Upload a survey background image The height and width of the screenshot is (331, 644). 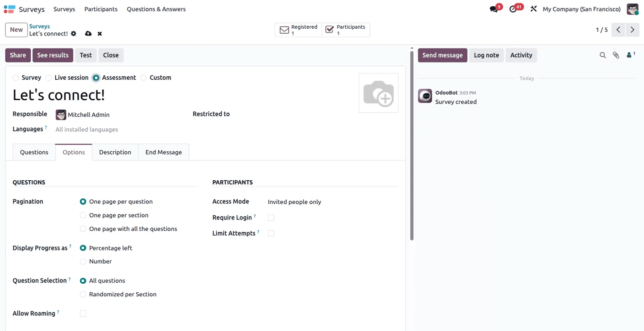[379, 93]
